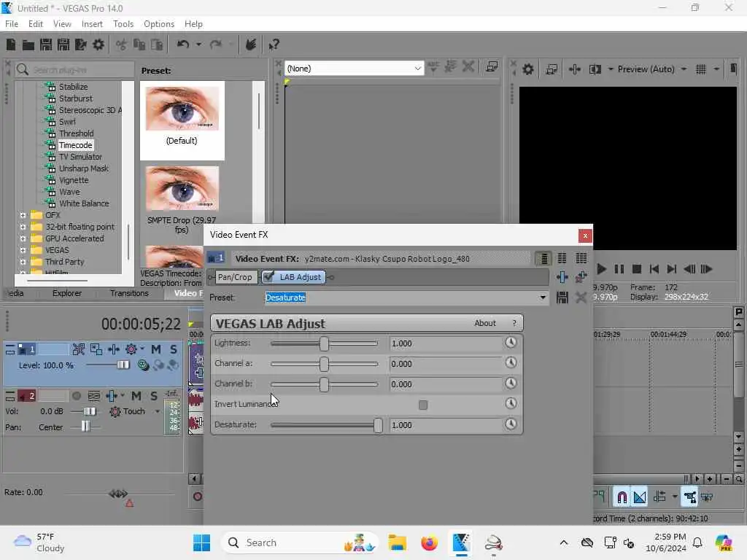This screenshot has width=747, height=560.
Task: Switch to the Explorer tab
Action: (66, 293)
